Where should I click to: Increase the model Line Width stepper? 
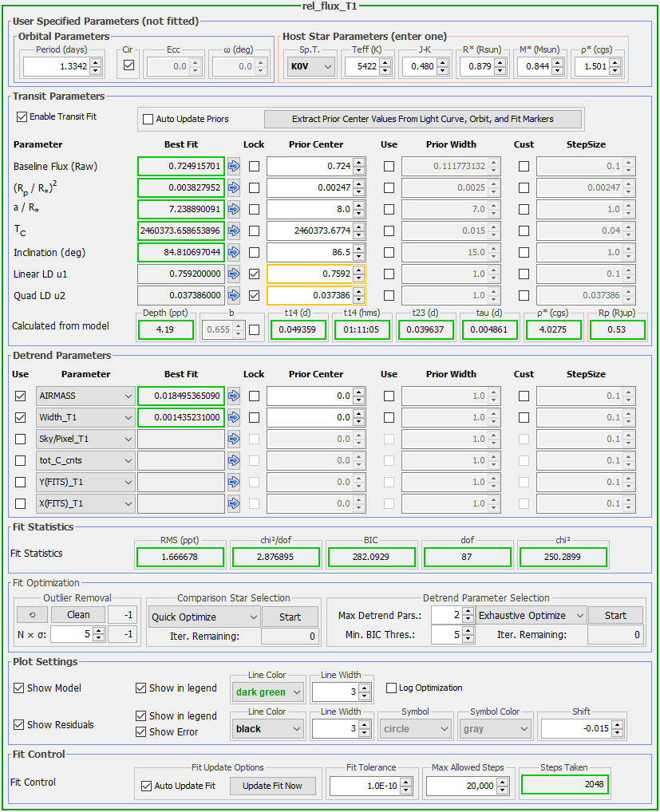click(x=365, y=688)
